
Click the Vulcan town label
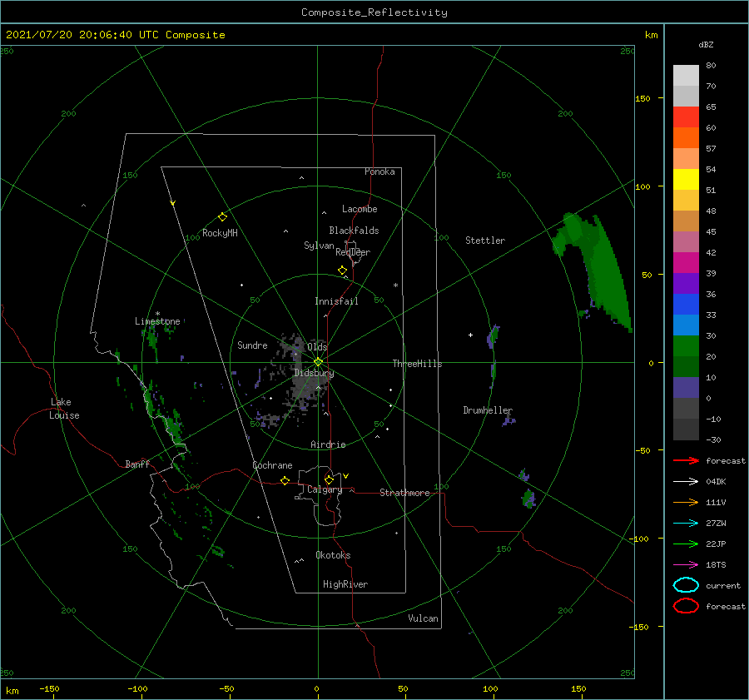point(423,618)
